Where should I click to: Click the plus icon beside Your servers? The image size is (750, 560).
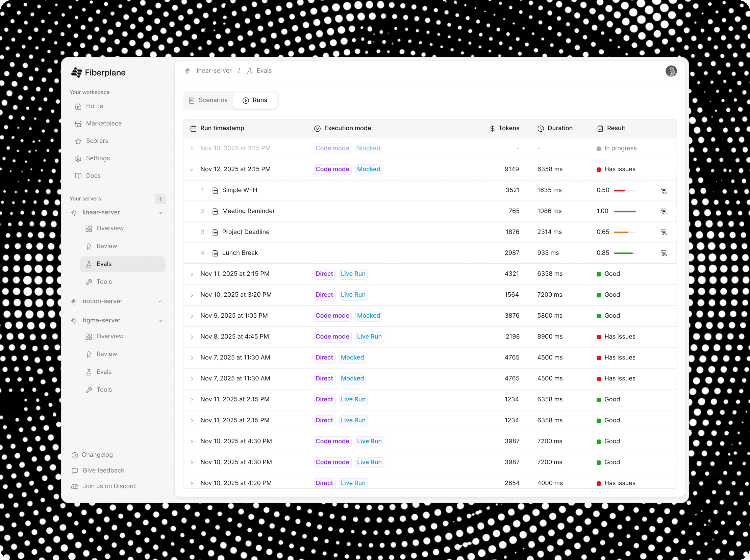(160, 199)
